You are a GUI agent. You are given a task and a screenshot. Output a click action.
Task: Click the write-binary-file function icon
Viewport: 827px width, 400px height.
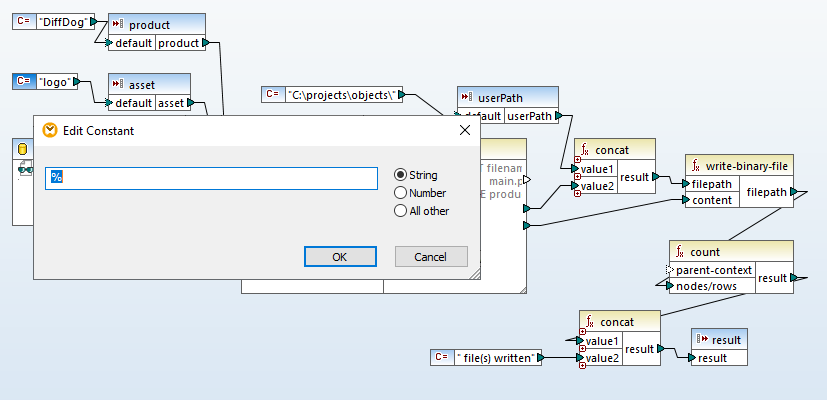click(x=696, y=165)
